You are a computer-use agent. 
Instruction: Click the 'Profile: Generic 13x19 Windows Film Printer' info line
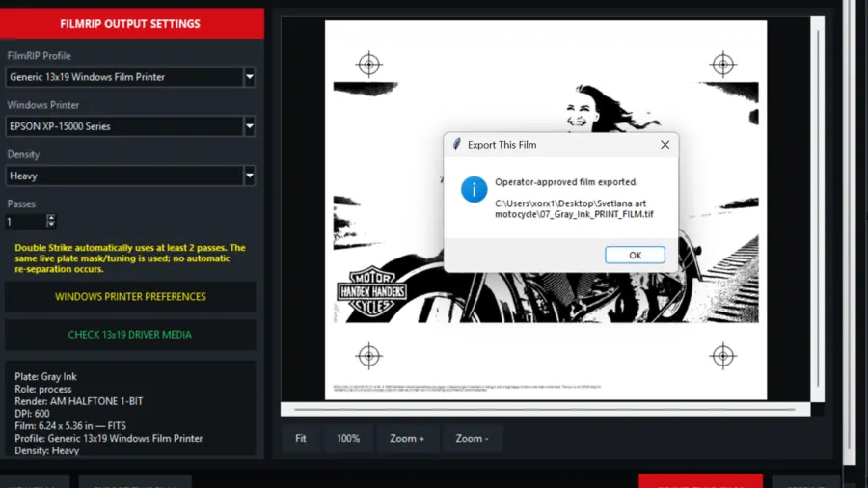point(108,438)
